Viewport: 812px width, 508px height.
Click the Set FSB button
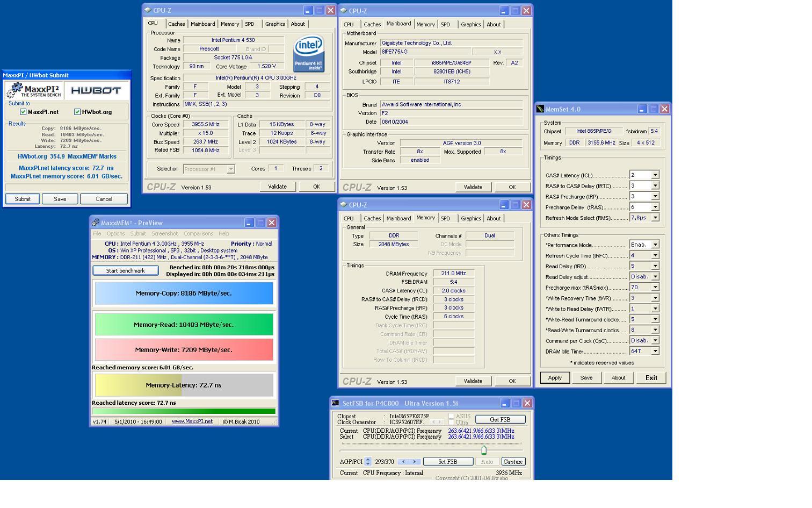tap(447, 461)
